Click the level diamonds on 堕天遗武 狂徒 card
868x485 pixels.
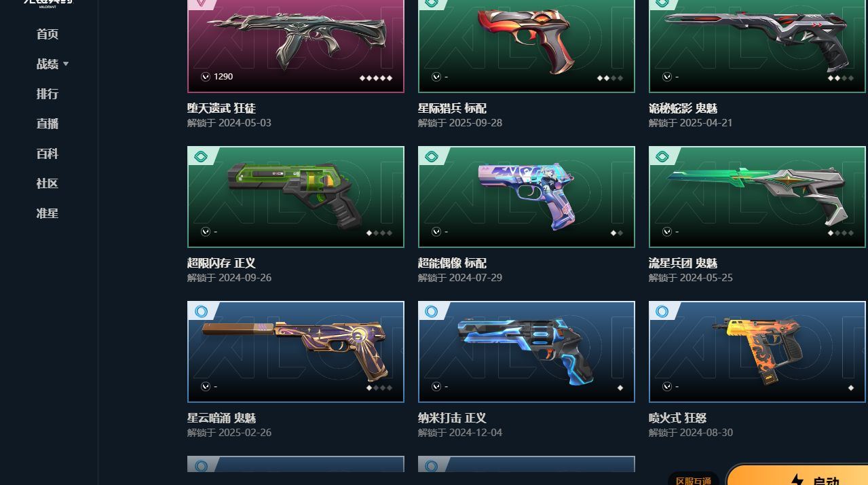click(x=376, y=78)
